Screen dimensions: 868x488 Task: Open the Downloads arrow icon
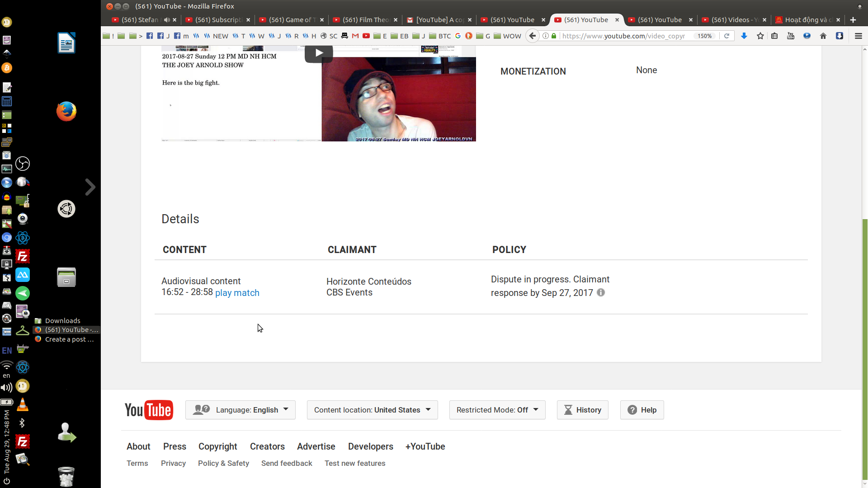744,36
